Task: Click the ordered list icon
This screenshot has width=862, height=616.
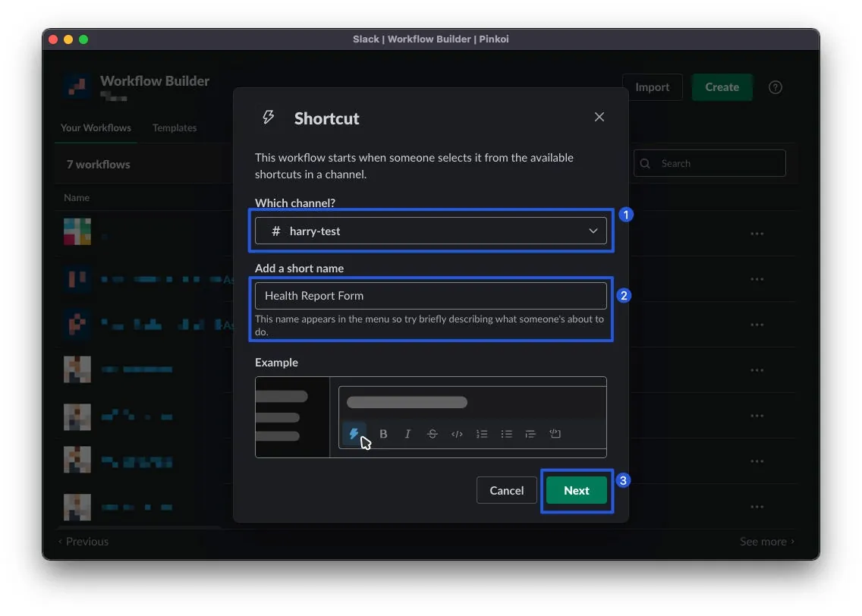Action: click(x=482, y=434)
